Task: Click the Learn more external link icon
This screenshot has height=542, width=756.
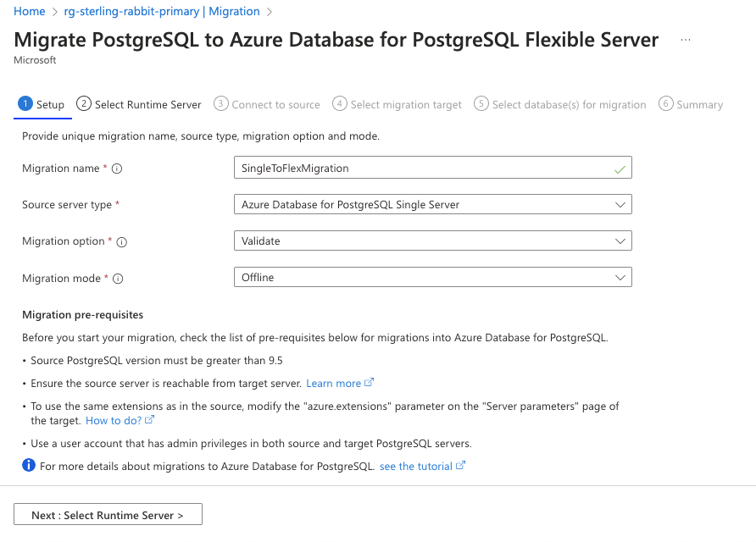Action: (369, 384)
